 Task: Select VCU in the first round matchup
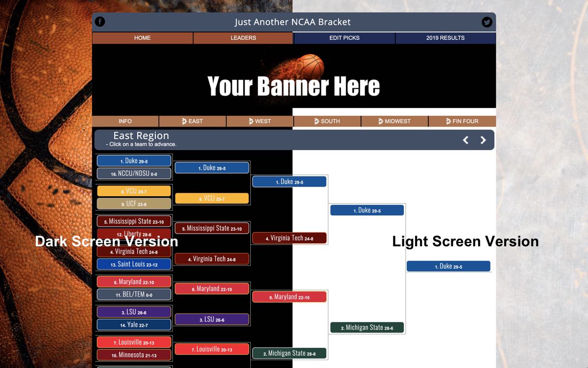[x=134, y=190]
